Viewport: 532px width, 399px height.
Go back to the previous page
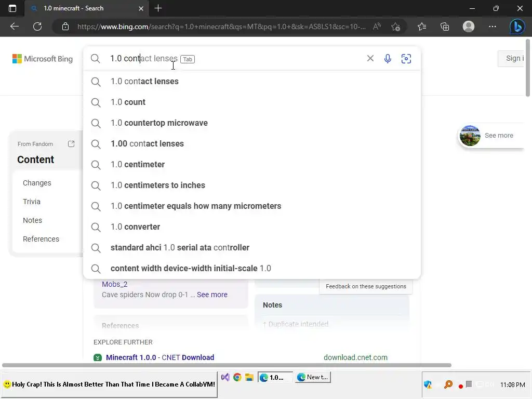[14, 26]
